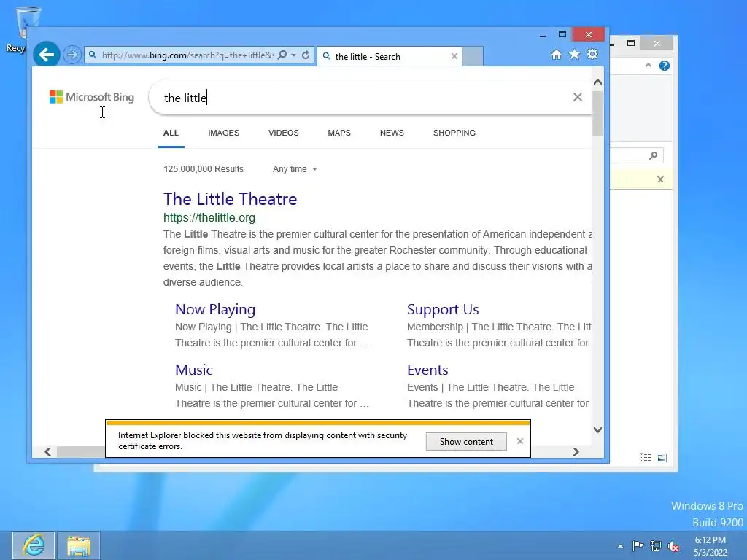Screen dimensions: 747x560
Task: Open the 'Events' sublink
Action: (427, 370)
